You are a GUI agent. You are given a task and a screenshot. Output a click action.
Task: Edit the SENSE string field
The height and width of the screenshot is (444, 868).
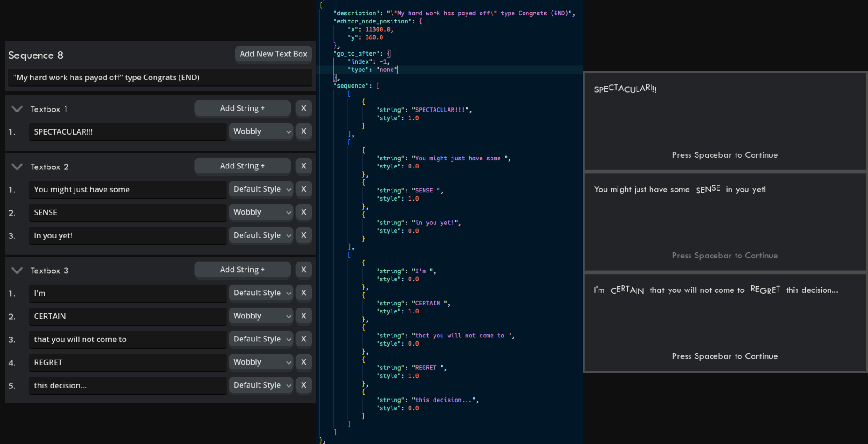tap(128, 213)
